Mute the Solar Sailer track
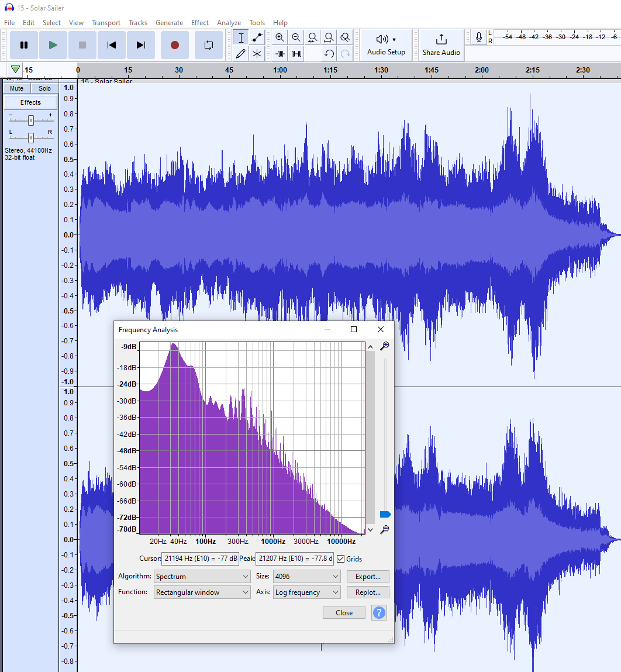621x672 pixels. click(17, 88)
